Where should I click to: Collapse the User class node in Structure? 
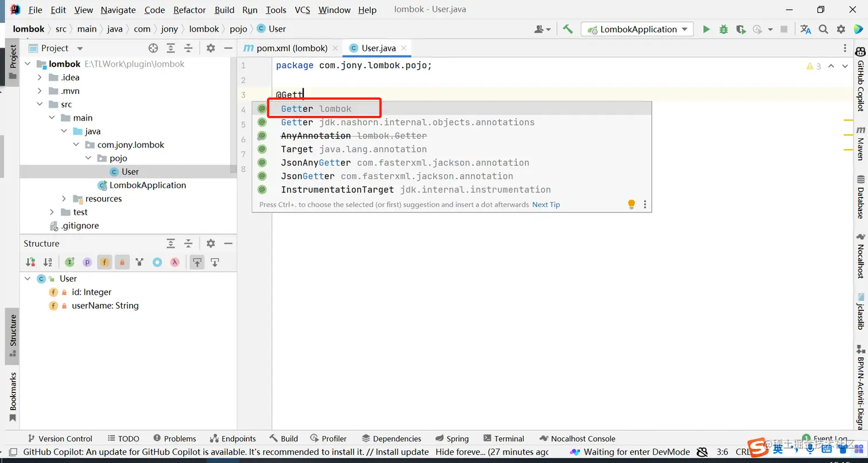[x=27, y=279]
